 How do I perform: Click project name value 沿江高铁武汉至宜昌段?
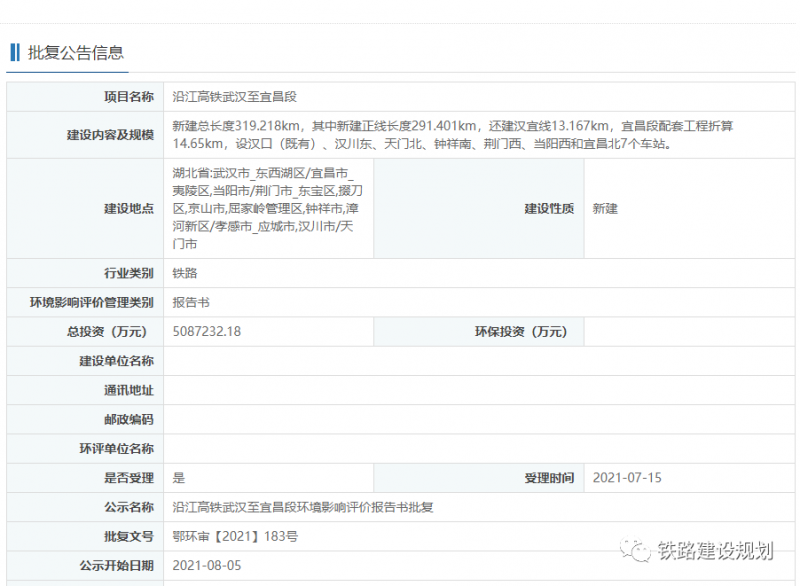[x=234, y=97]
